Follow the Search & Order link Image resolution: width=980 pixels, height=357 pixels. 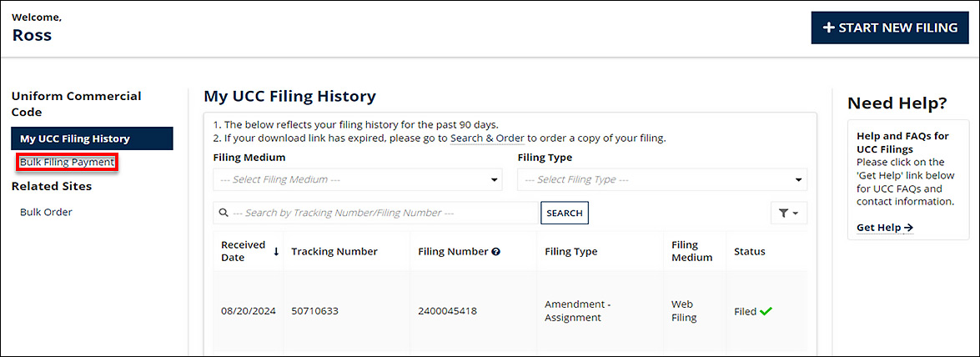(487, 138)
